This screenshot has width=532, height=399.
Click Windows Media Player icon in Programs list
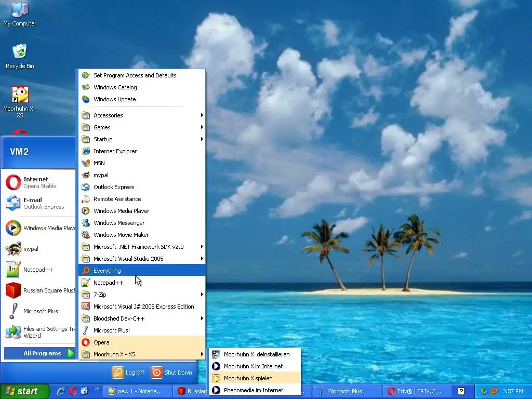pyautogui.click(x=86, y=211)
